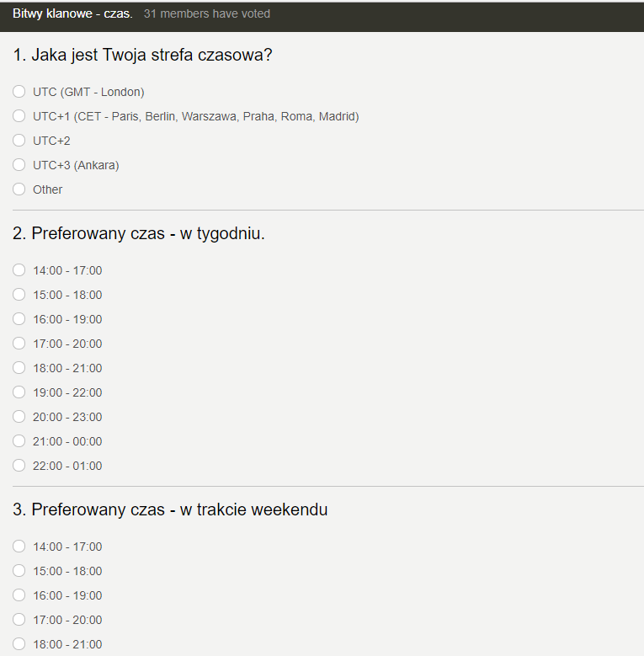Select 15:00 - 18:00 in the weekend question
Image resolution: width=644 pixels, height=656 pixels.
point(19,571)
